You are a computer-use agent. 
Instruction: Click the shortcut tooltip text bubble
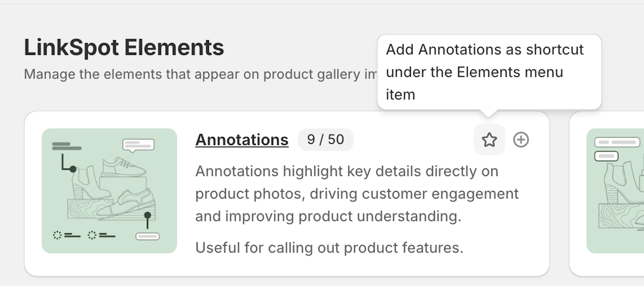point(489,72)
